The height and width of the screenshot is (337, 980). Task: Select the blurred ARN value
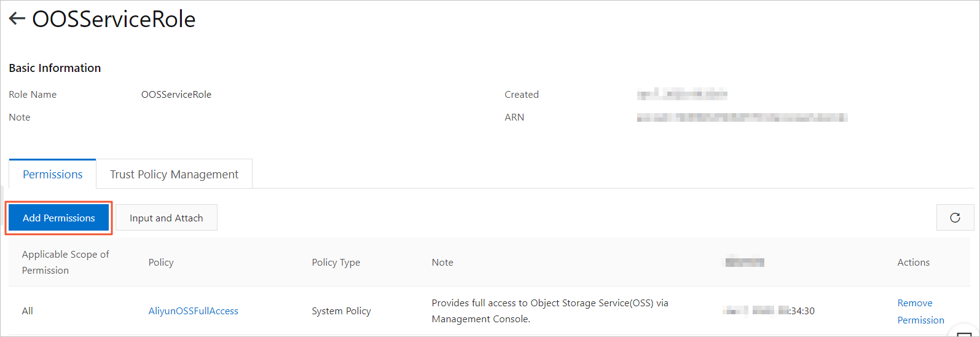pos(742,117)
